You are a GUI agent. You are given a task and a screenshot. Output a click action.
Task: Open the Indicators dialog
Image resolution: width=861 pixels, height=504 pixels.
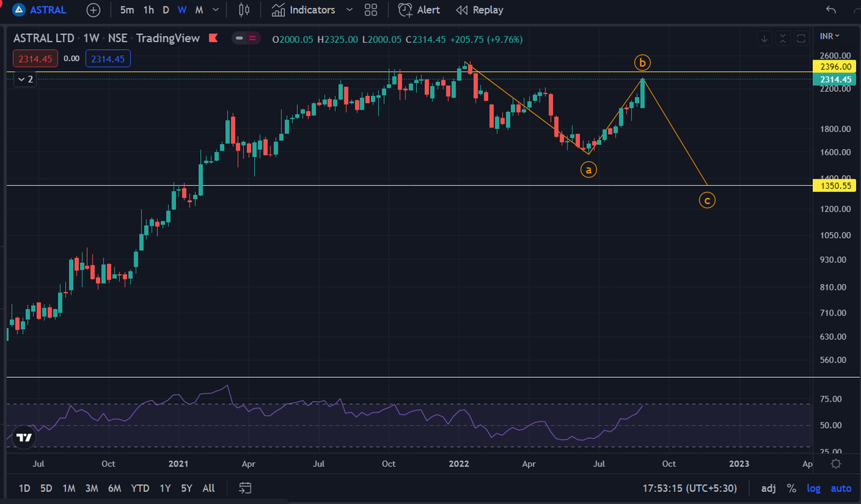[x=304, y=10]
